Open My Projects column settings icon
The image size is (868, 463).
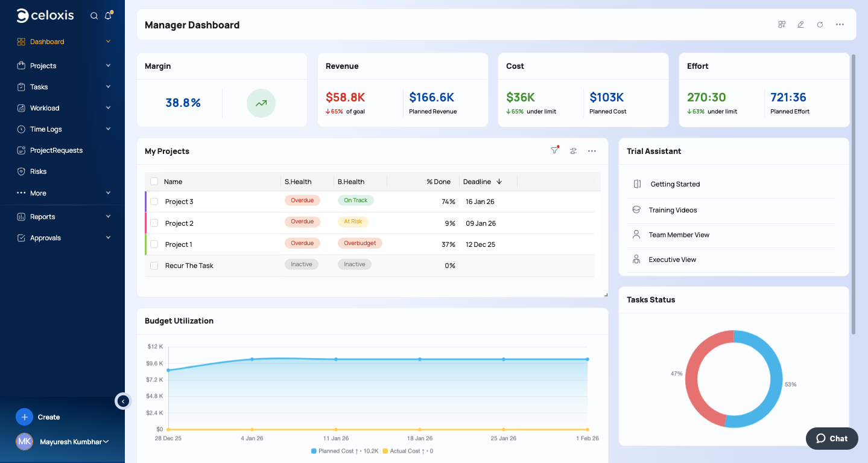pyautogui.click(x=573, y=151)
